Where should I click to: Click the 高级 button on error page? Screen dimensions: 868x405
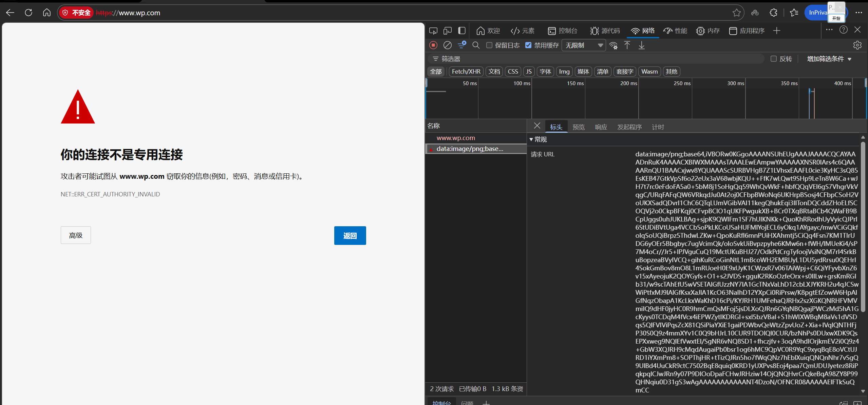click(x=76, y=235)
